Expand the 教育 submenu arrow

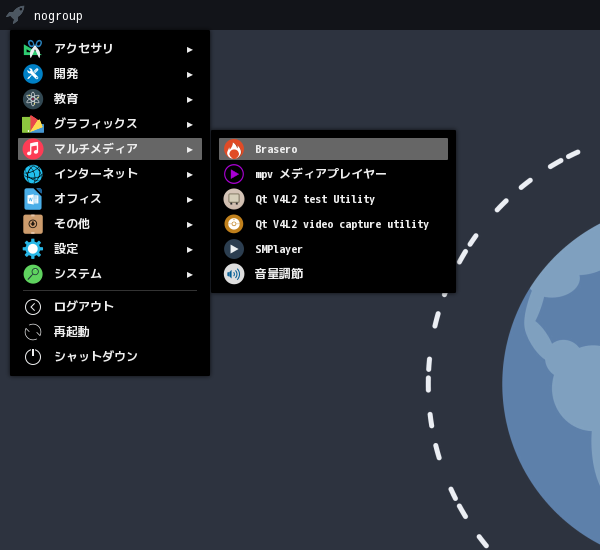click(189, 100)
